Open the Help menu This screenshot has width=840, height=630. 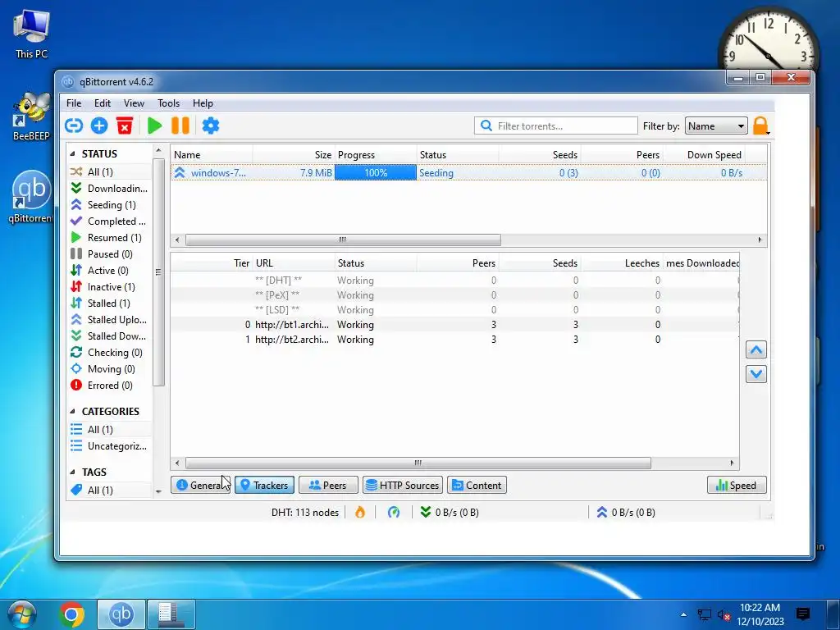pyautogui.click(x=203, y=103)
